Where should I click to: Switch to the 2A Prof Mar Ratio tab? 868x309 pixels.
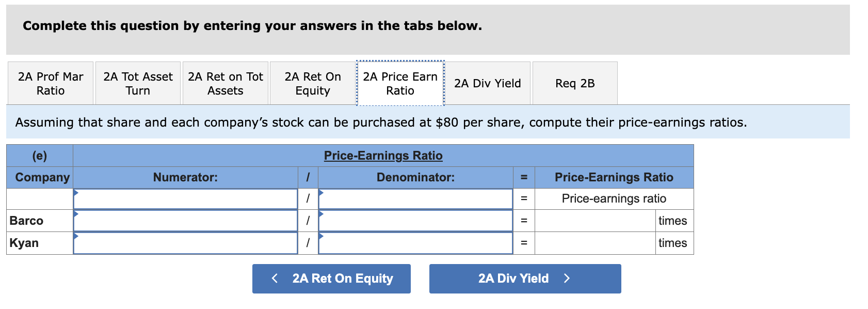(x=50, y=83)
